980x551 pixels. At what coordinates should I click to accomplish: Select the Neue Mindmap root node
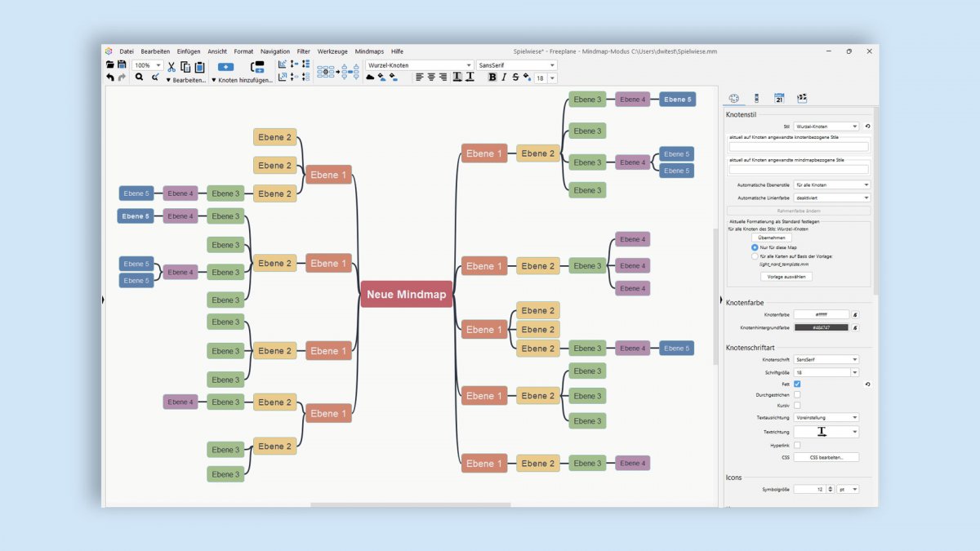[x=406, y=295]
